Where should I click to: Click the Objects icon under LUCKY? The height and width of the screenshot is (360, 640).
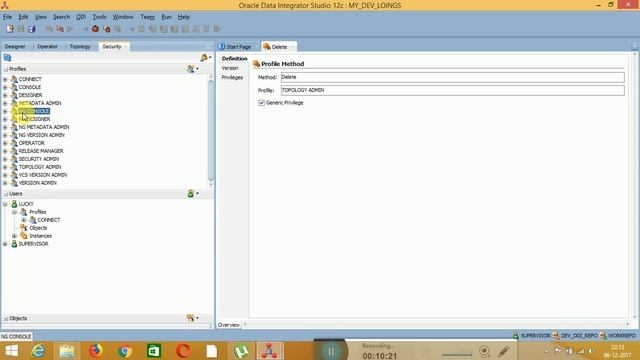click(x=24, y=228)
